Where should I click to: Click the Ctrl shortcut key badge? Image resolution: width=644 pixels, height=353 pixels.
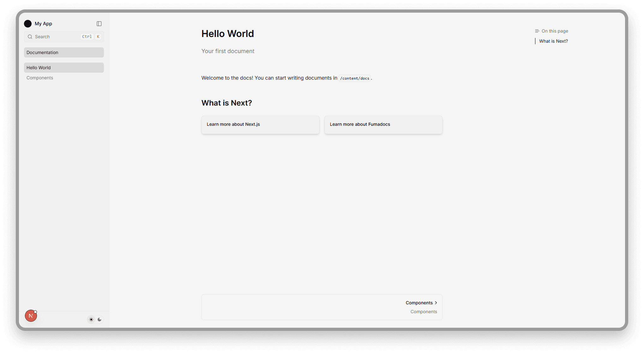[x=87, y=37]
